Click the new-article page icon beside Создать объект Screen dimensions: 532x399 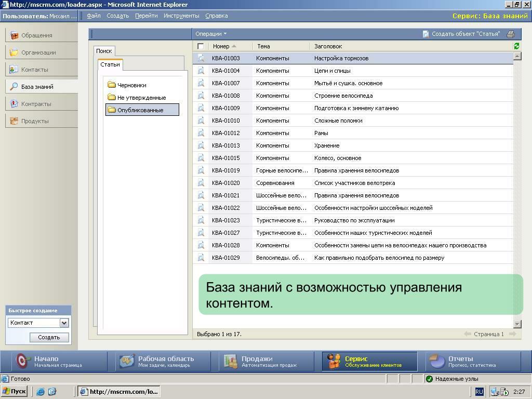[x=425, y=34]
